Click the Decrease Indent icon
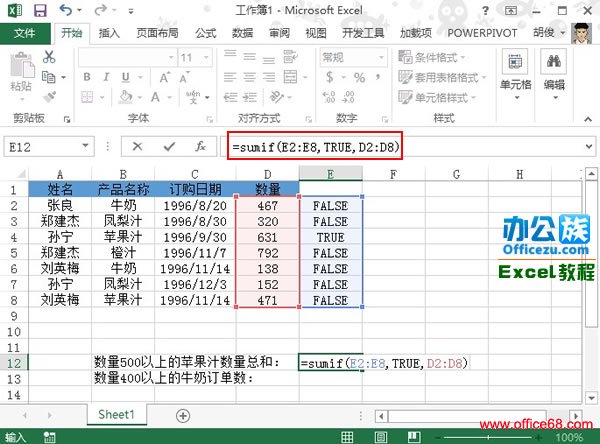 pyautogui.click(x=230, y=97)
